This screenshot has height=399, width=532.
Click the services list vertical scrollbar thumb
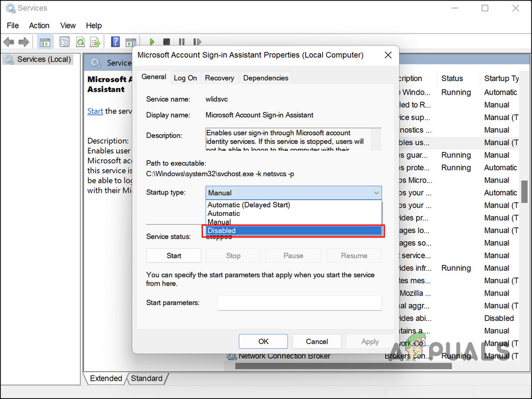[x=524, y=192]
